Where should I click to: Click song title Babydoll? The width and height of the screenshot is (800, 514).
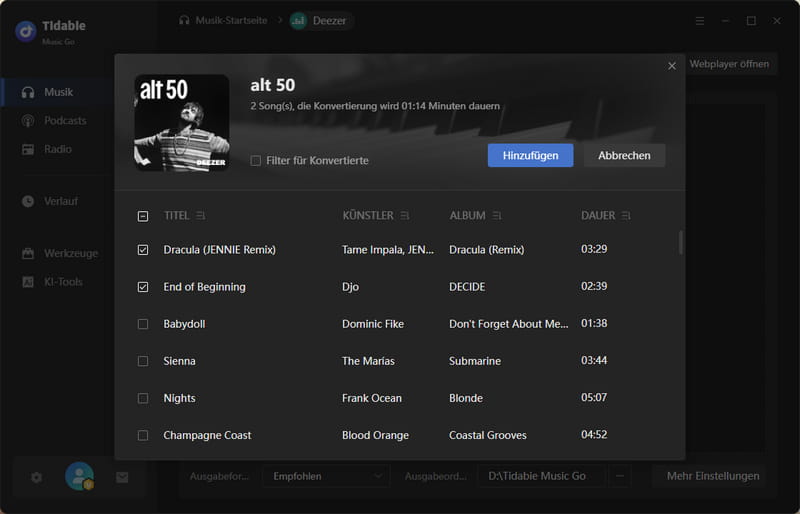[184, 324]
